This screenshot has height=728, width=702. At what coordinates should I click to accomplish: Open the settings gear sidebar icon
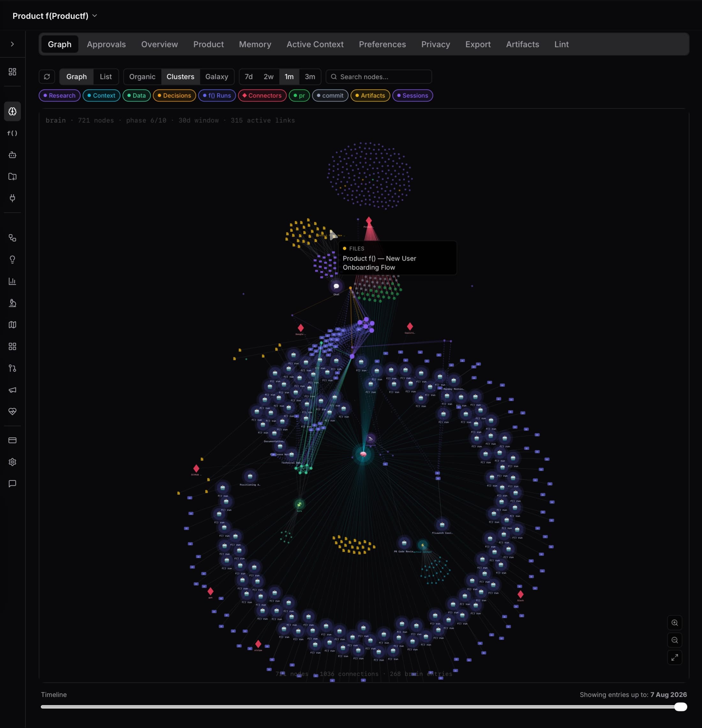coord(12,462)
